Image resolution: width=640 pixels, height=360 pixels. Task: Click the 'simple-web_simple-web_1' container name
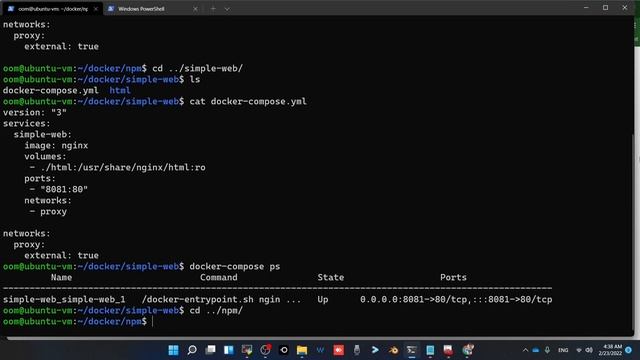[x=64, y=299]
